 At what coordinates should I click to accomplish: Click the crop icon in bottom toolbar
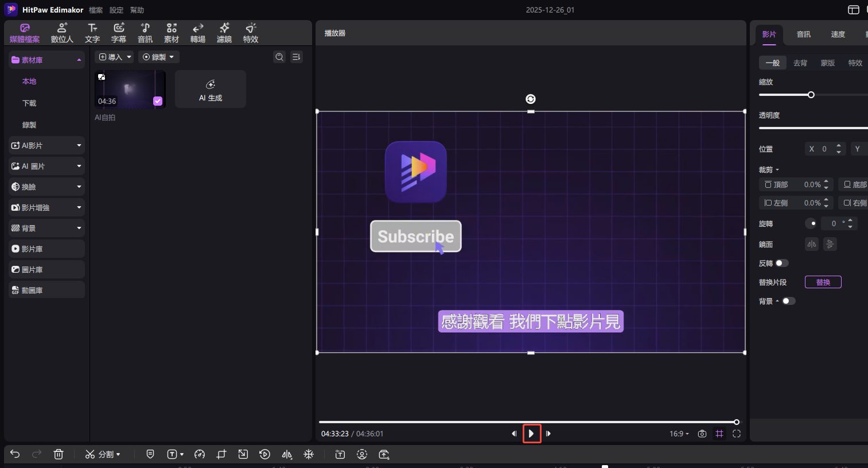click(x=221, y=454)
